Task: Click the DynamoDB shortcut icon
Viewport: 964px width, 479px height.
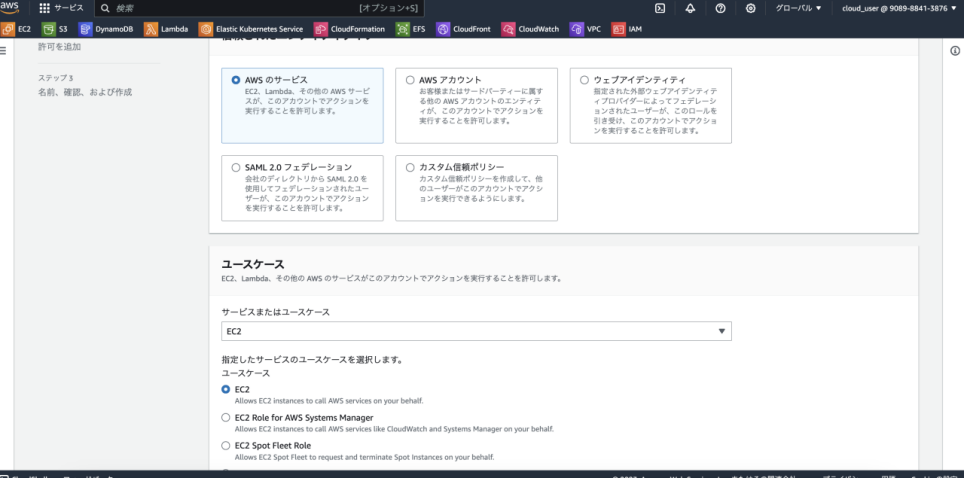Action: point(85,29)
